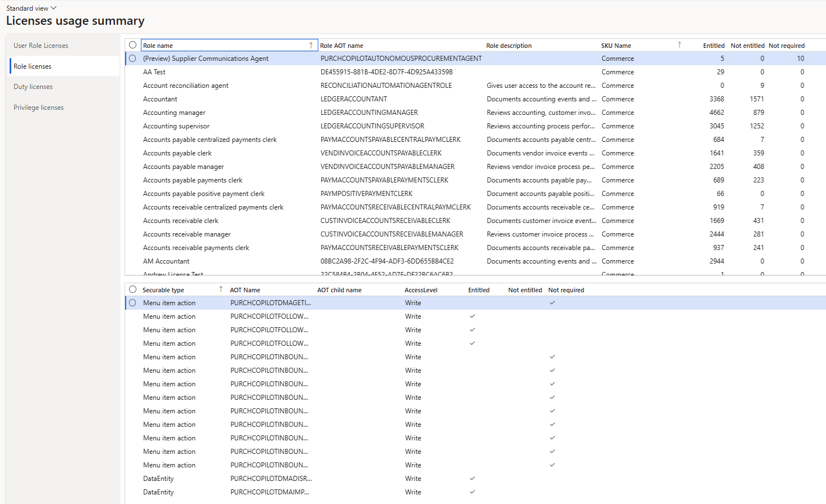Image resolution: width=826 pixels, height=504 pixels.
Task: Open the Standard view dropdown
Action: coord(32,8)
